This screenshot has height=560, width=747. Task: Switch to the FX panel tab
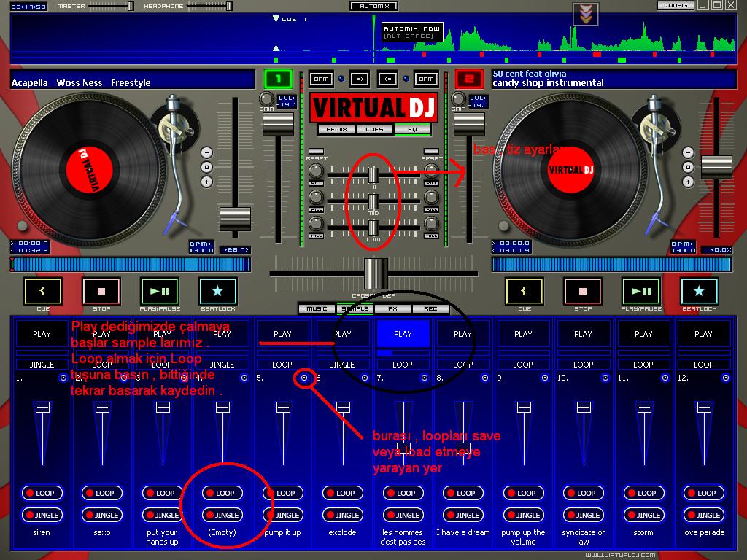tap(392, 308)
